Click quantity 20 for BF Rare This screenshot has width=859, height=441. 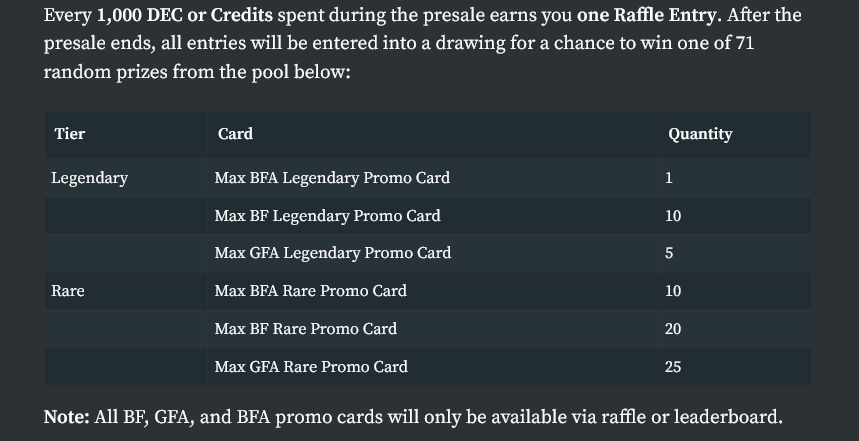[673, 329]
